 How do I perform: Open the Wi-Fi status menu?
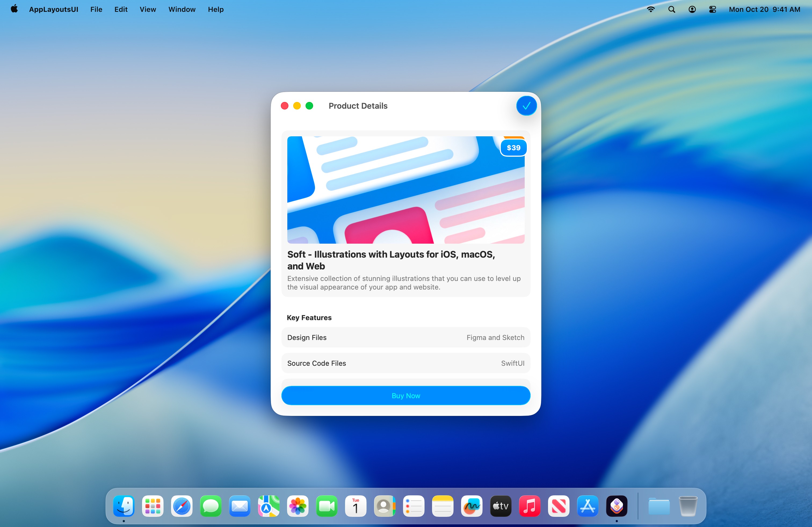click(x=651, y=9)
